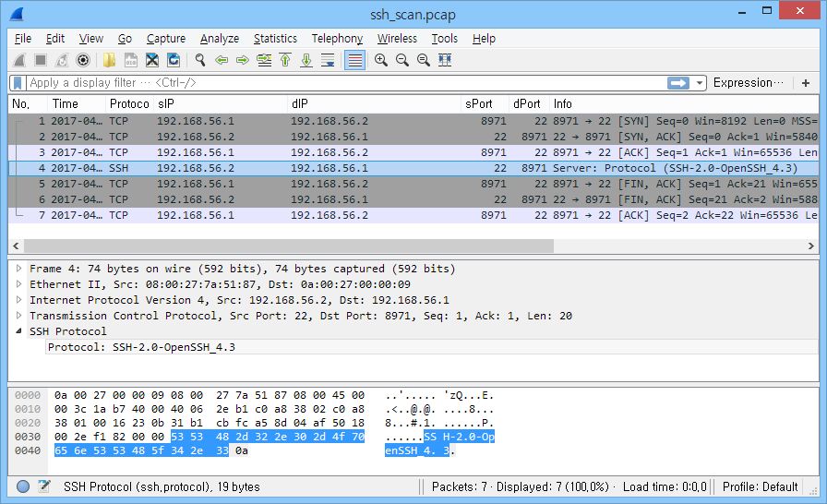Image resolution: width=827 pixels, height=504 pixels.
Task: Click the Find a packet magnifier icon
Action: pyautogui.click(x=200, y=60)
